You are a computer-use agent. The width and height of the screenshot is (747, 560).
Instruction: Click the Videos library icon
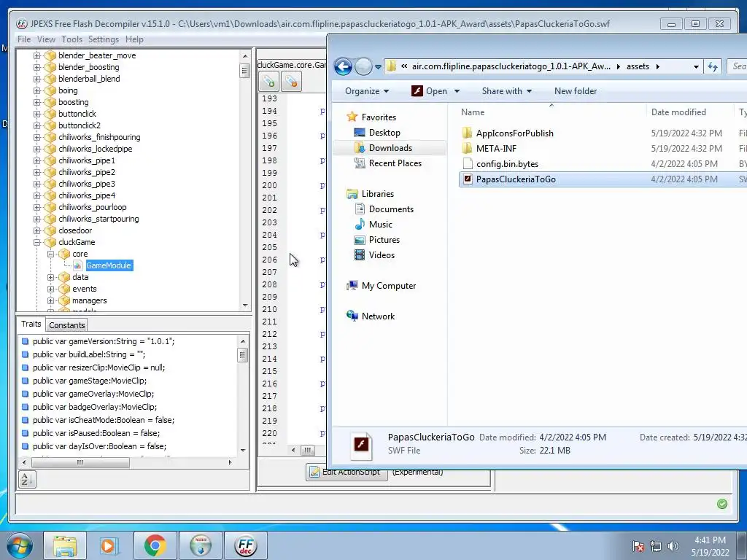(x=360, y=254)
